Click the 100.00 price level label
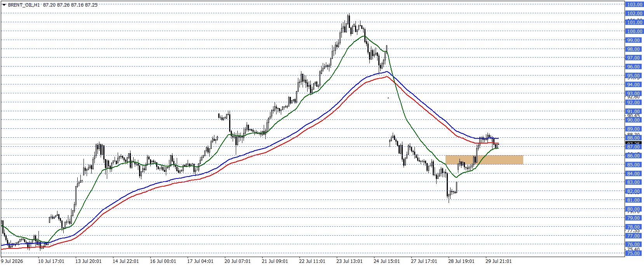This screenshot has height=266, width=644. [x=634, y=31]
